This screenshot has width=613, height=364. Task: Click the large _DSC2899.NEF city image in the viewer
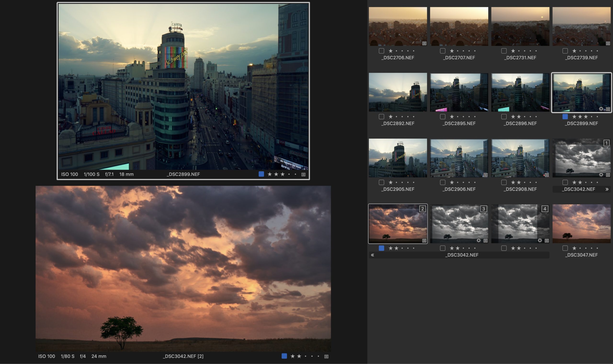[x=183, y=86]
